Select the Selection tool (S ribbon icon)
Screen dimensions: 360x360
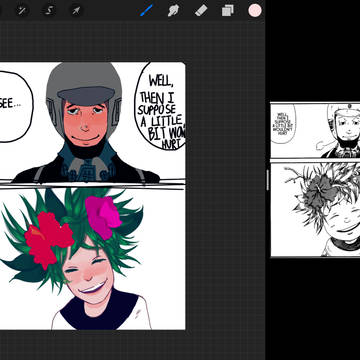[49, 11]
